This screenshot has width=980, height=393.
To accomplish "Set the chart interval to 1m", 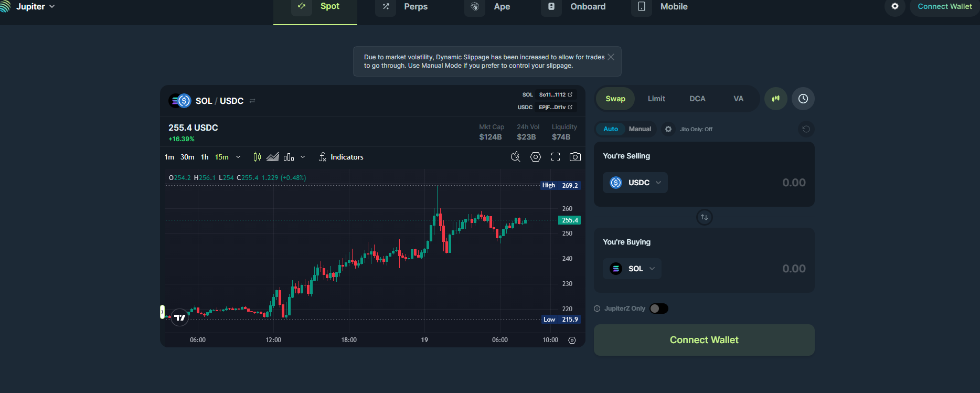I will click(169, 157).
